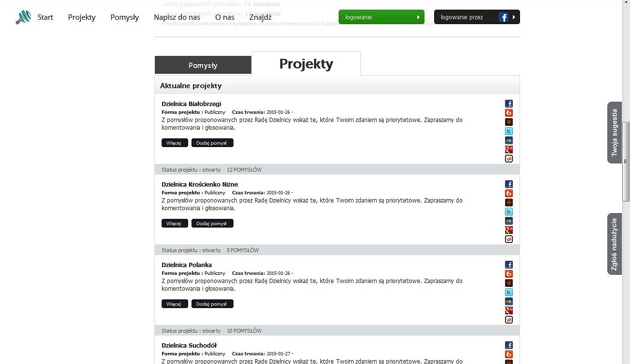Share Dzielnica Krościenko Niżne on Google+
The height and width of the screenshot is (364, 630).
(x=509, y=230)
